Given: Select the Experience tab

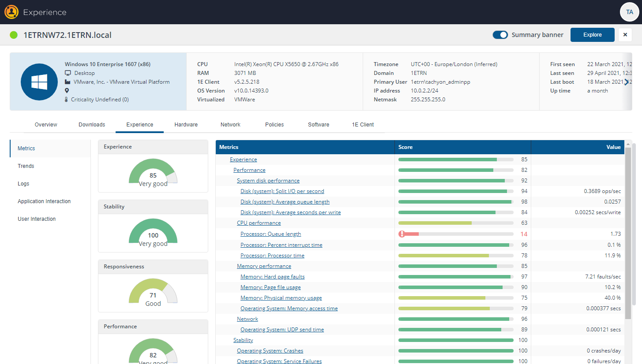Looking at the screenshot, I should point(140,125).
